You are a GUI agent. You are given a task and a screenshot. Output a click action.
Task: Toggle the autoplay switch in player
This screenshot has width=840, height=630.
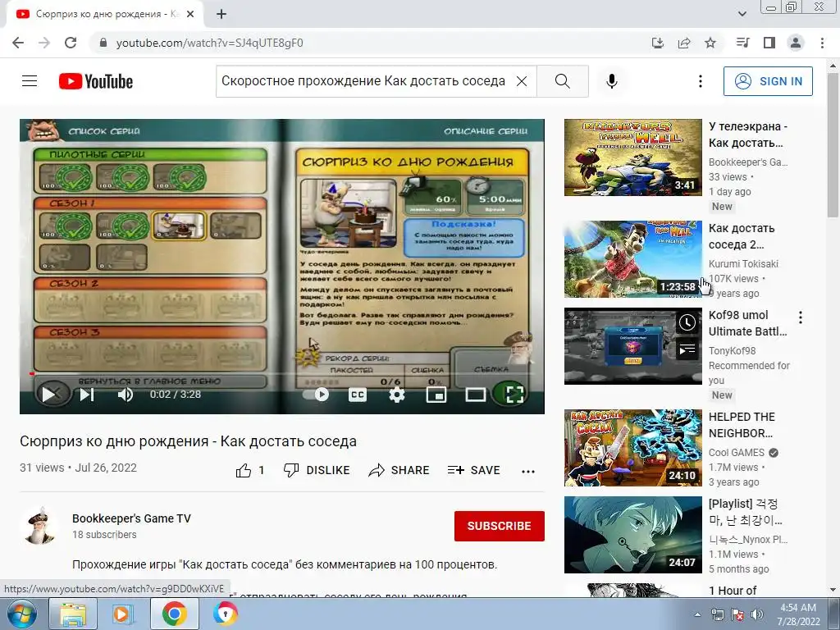[x=317, y=395]
